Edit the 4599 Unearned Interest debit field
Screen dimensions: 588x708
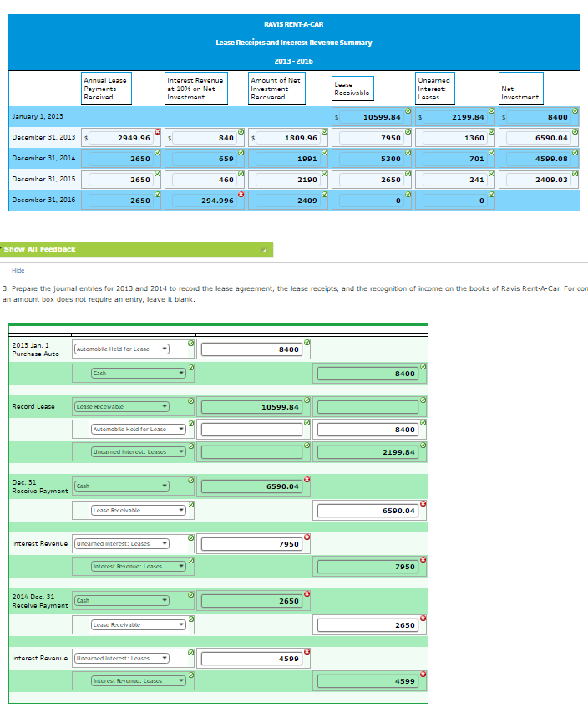click(251, 659)
